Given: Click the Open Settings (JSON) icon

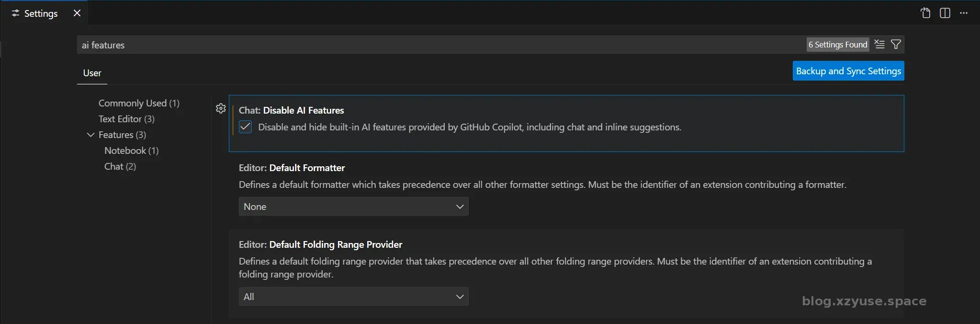Looking at the screenshot, I should tap(925, 13).
